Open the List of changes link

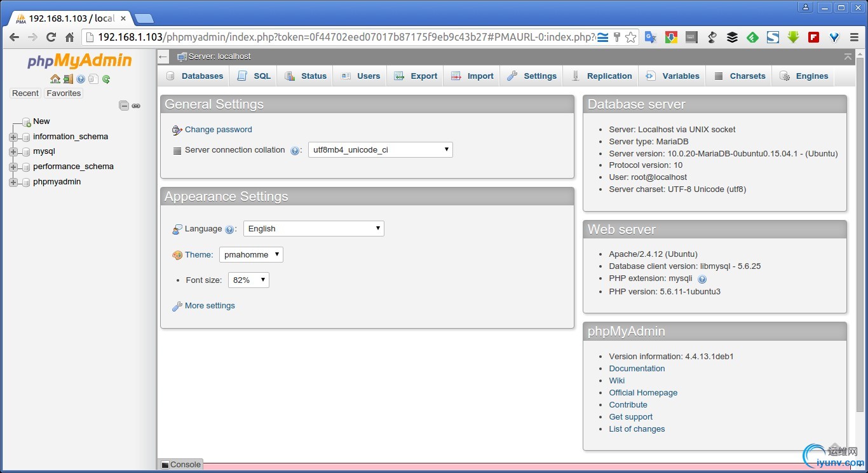pyautogui.click(x=637, y=429)
